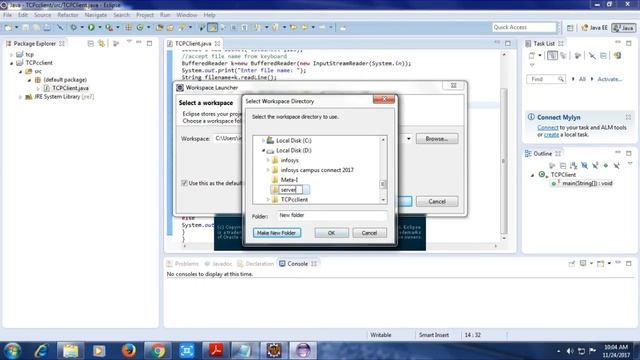This screenshot has height=360, width=640.
Task: Switch to Java perspective
Action: coord(624,28)
